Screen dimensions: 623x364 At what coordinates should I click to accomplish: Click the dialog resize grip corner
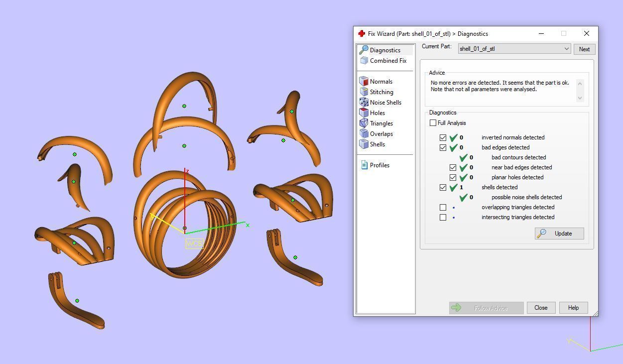595,313
